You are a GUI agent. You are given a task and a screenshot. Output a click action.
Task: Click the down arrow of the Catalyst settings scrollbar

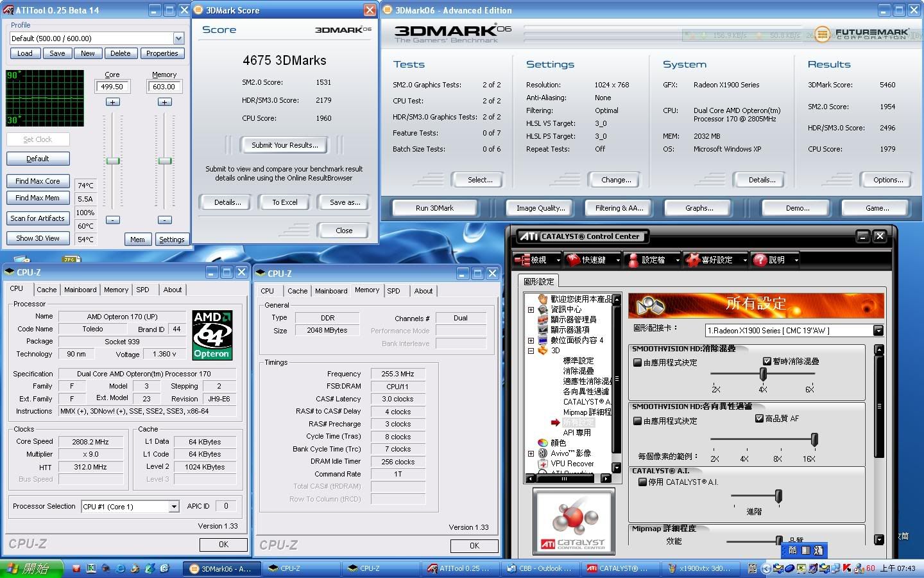[879, 539]
